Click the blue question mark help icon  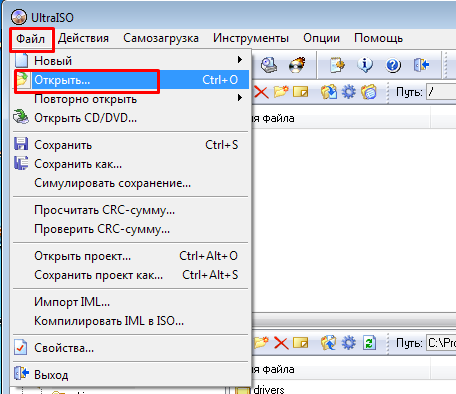(393, 65)
